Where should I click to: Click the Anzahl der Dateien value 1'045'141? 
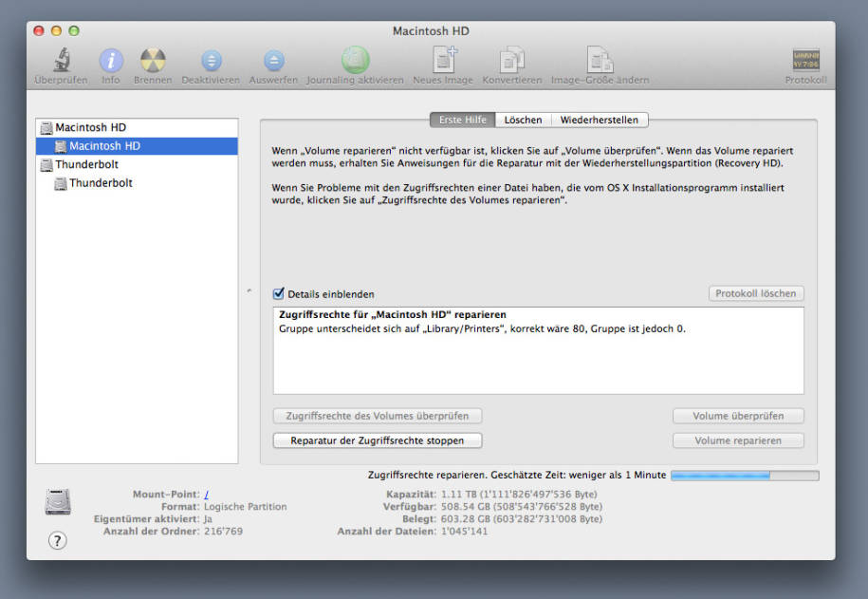coord(465,532)
